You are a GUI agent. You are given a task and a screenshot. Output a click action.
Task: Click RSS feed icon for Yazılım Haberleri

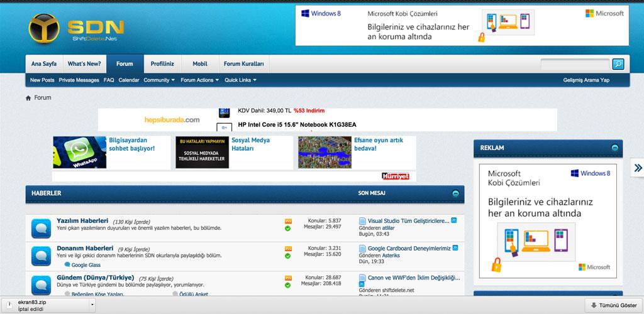(x=288, y=221)
